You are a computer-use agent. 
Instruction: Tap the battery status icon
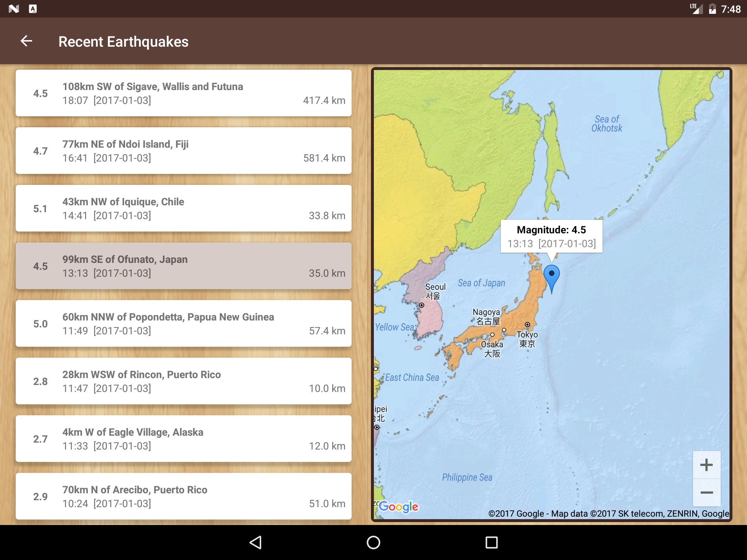712,9
